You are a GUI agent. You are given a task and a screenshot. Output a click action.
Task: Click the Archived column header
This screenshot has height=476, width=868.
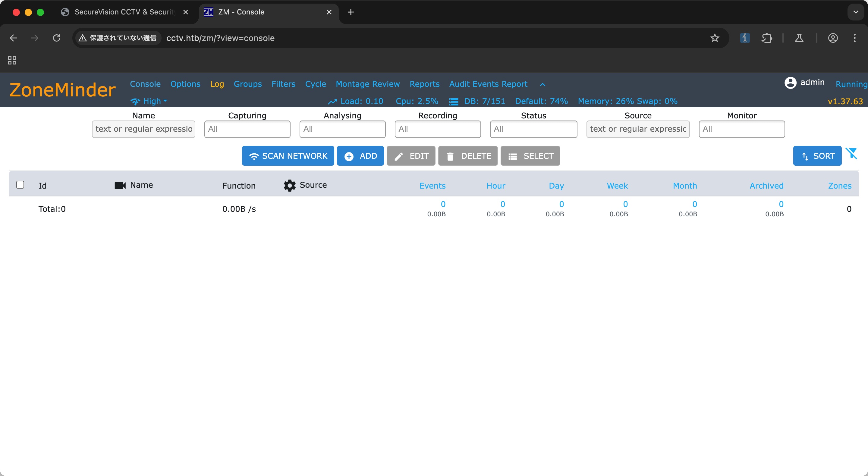point(766,186)
